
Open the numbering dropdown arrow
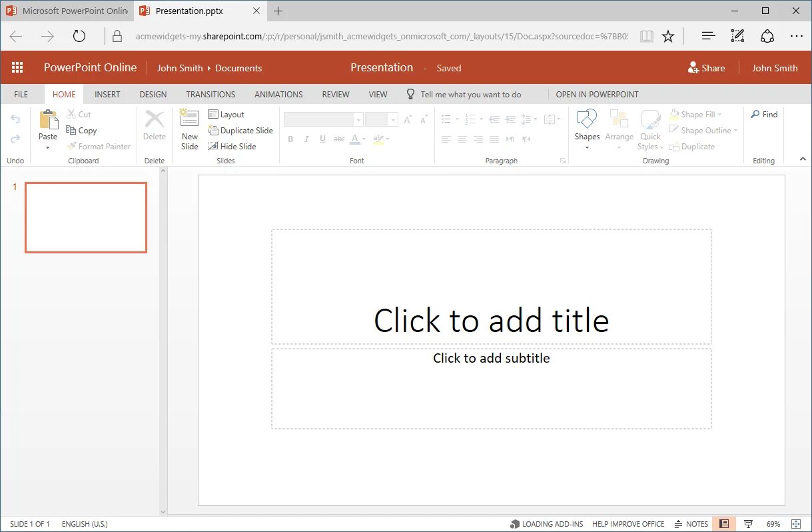pos(481,120)
